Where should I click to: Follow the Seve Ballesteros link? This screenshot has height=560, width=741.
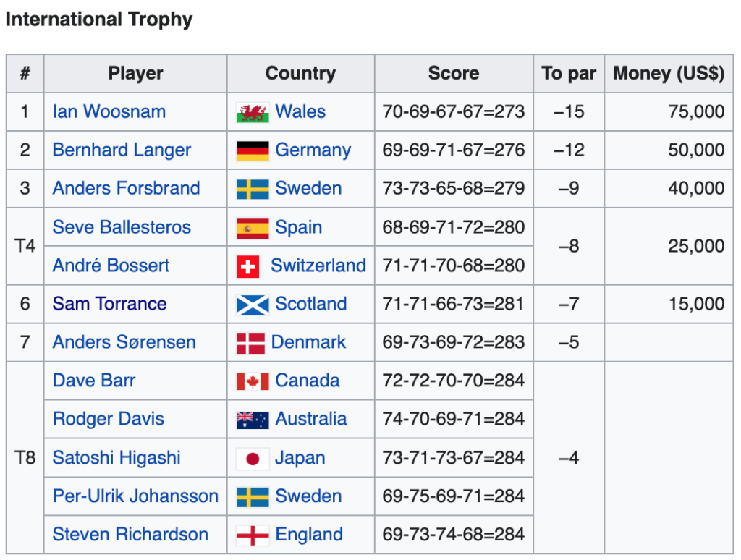click(122, 227)
